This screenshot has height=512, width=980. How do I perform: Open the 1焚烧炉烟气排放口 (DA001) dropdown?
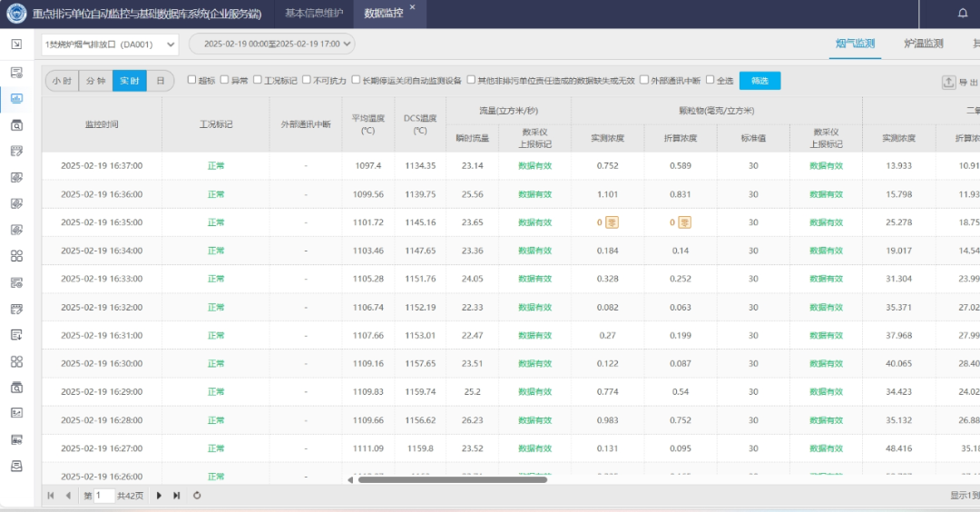(110, 44)
